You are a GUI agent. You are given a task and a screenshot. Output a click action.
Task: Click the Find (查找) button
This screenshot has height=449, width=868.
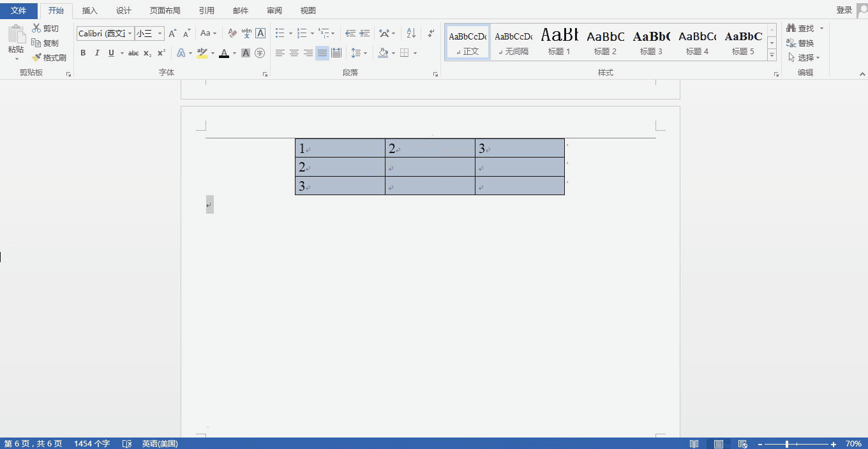click(800, 29)
